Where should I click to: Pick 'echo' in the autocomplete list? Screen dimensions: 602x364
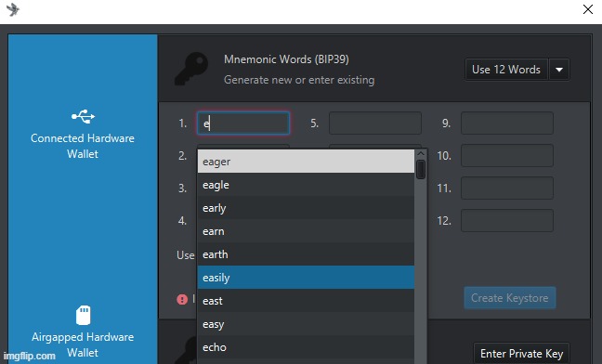pyautogui.click(x=306, y=347)
